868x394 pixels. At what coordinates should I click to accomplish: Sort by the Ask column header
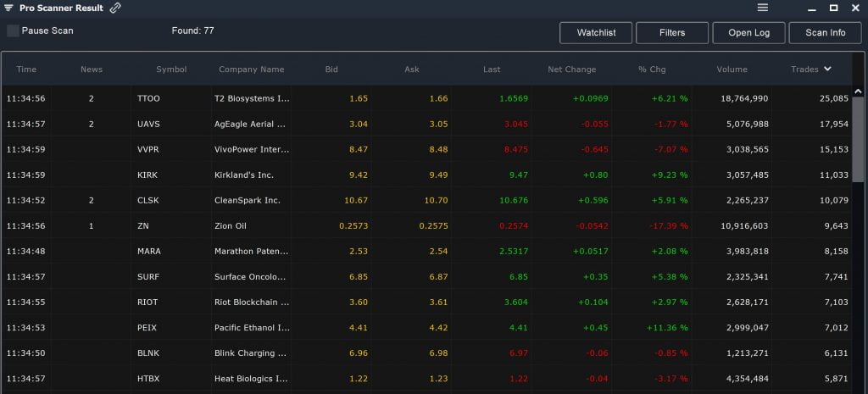pyautogui.click(x=412, y=69)
